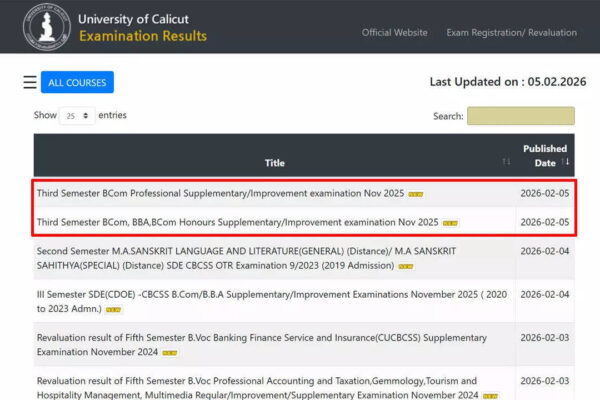The image size is (600, 400).
Task: Focus the Search input field
Action: pos(521,116)
